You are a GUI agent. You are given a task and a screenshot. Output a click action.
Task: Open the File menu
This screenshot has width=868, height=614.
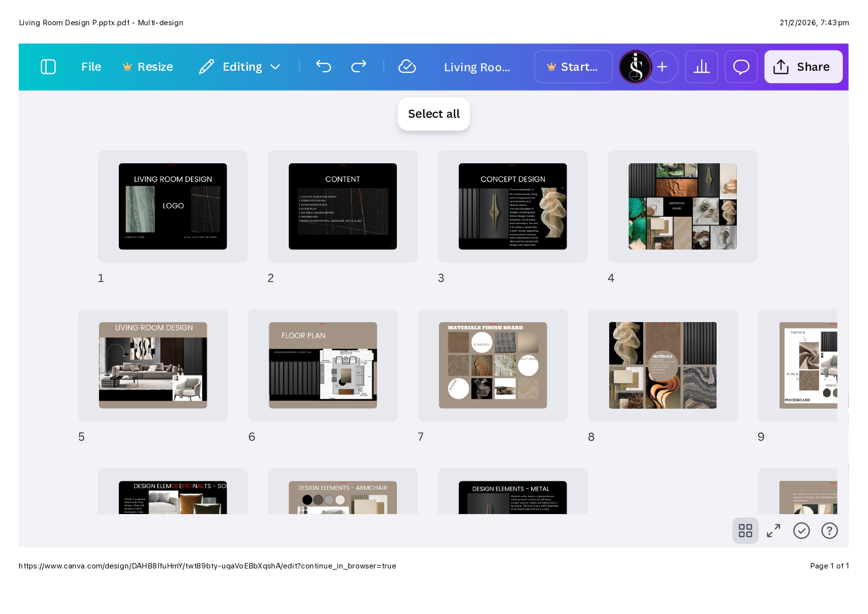[91, 67]
